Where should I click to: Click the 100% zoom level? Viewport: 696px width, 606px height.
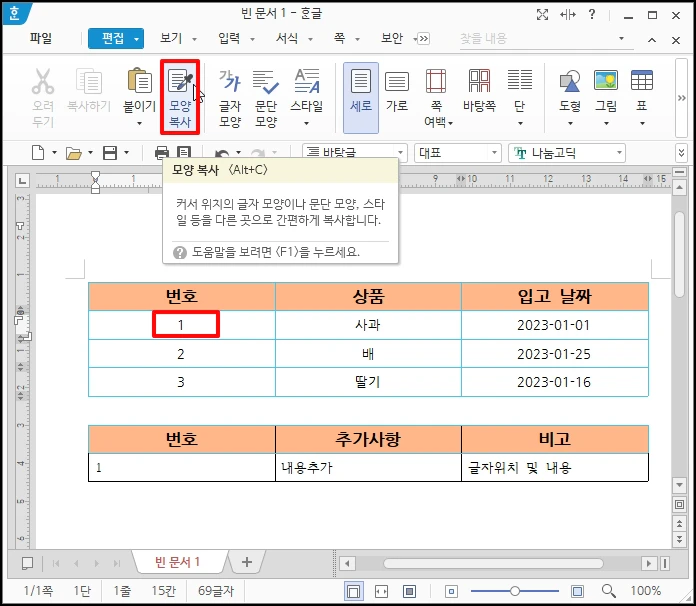tap(646, 591)
